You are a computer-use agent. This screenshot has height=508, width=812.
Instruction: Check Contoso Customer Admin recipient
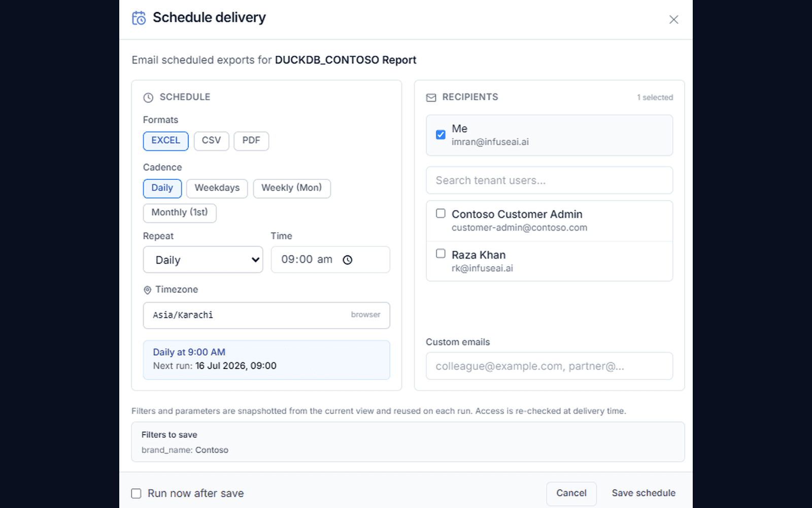(x=441, y=213)
